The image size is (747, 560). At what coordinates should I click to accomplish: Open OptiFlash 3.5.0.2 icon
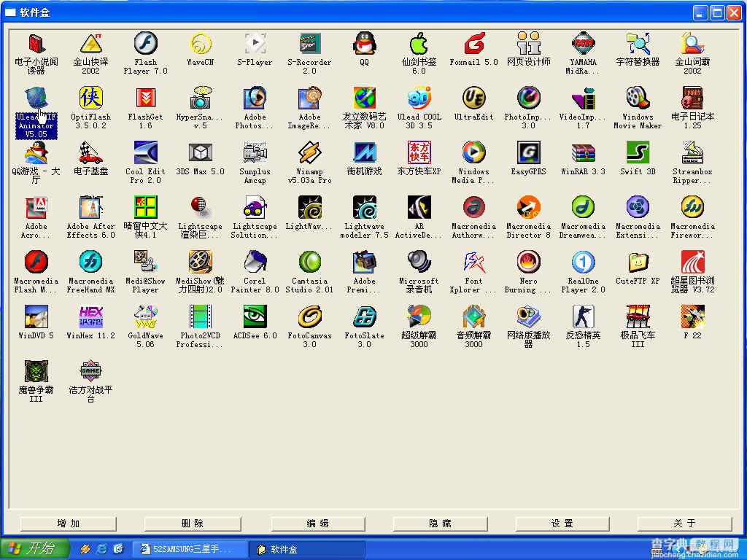[x=90, y=98]
